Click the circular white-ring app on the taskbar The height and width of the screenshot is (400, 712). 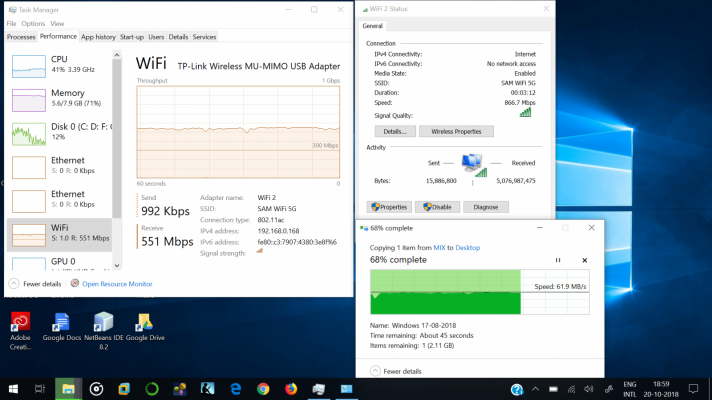[96, 389]
